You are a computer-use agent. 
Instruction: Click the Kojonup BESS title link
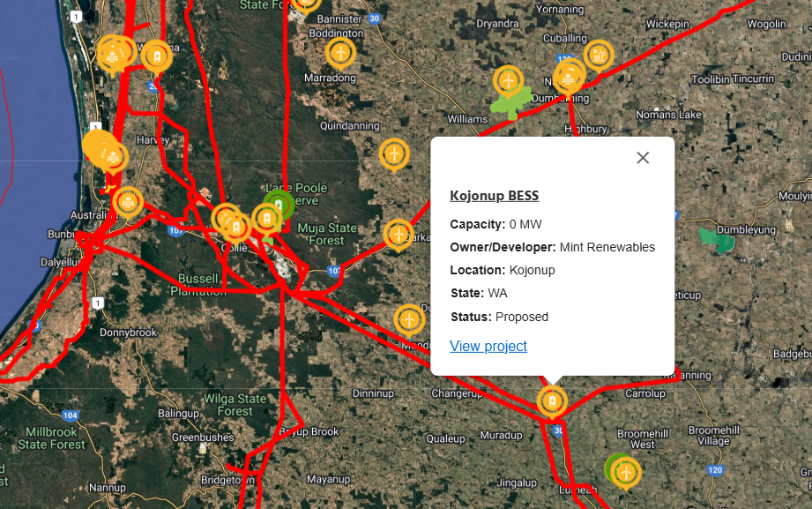(494, 196)
